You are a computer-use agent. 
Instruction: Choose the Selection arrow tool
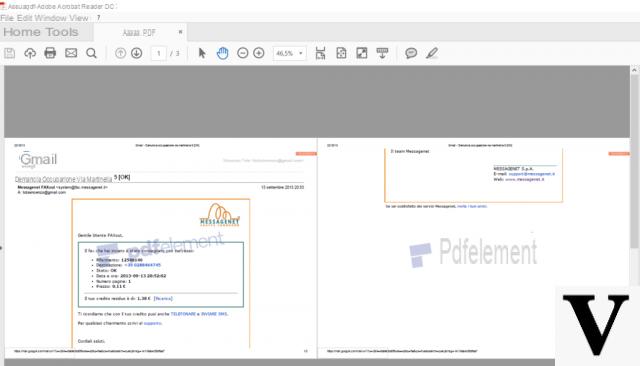pos(202,53)
